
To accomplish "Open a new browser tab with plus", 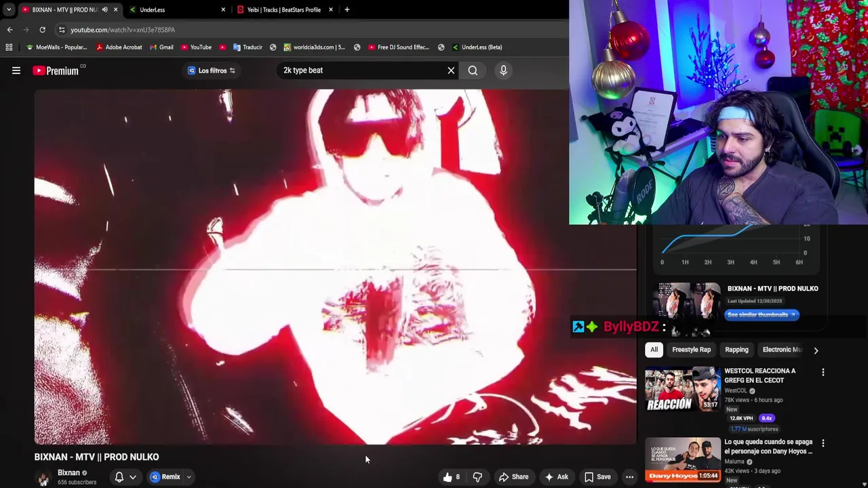I will coord(347,9).
